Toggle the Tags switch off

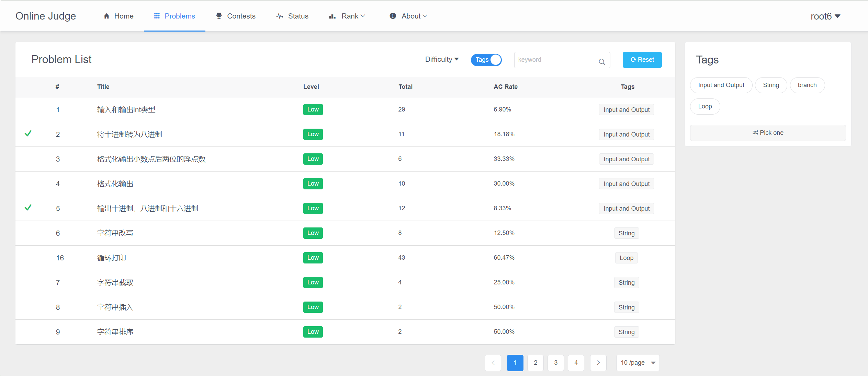pos(486,60)
